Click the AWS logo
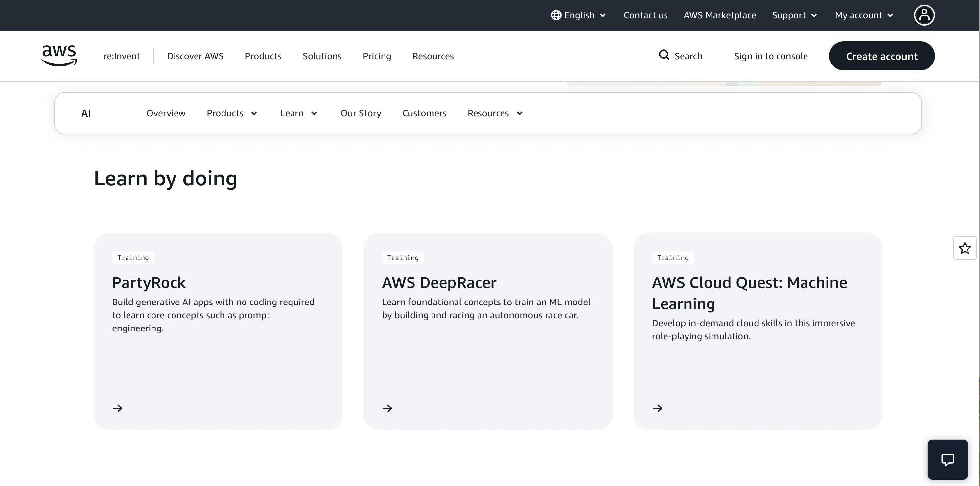The width and height of the screenshot is (980, 486). [59, 56]
